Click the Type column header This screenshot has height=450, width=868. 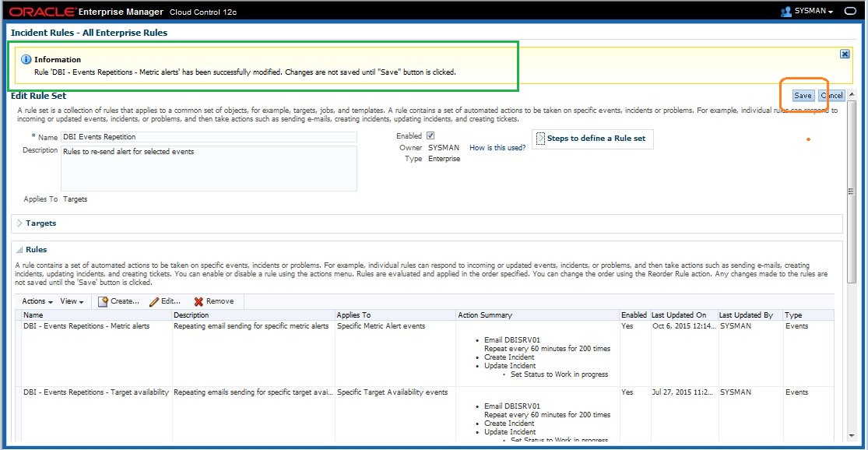(x=808, y=315)
